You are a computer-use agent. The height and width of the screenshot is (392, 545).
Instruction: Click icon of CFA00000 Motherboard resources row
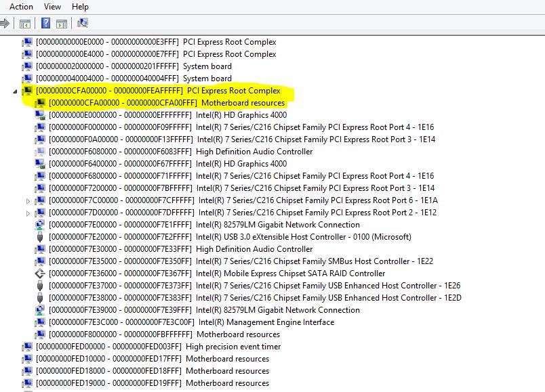pos(40,103)
